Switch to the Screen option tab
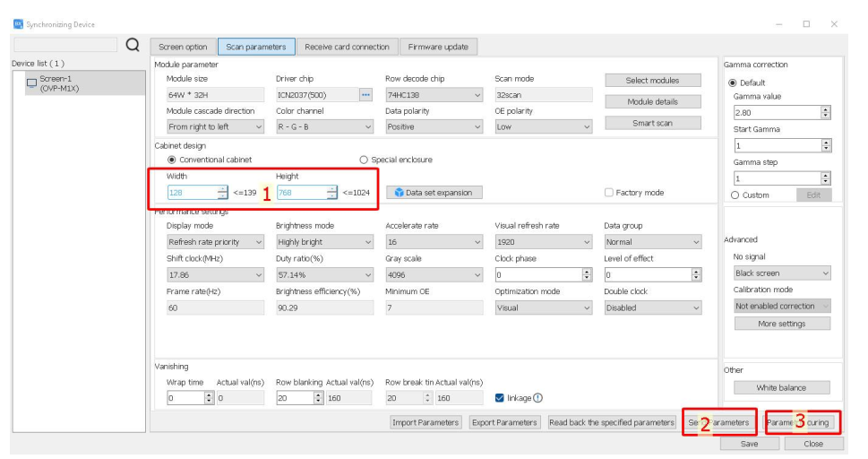The image size is (868, 459). [183, 47]
